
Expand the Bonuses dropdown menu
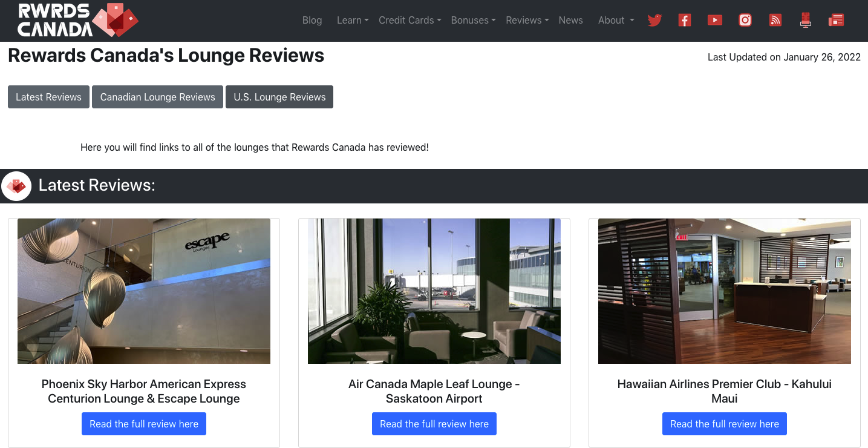click(x=474, y=20)
